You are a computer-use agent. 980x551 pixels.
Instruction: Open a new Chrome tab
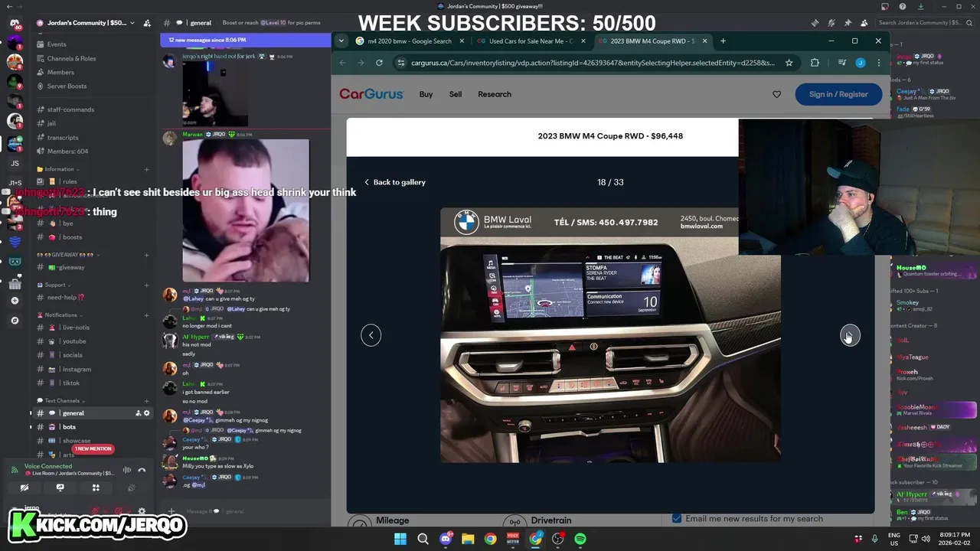point(724,41)
